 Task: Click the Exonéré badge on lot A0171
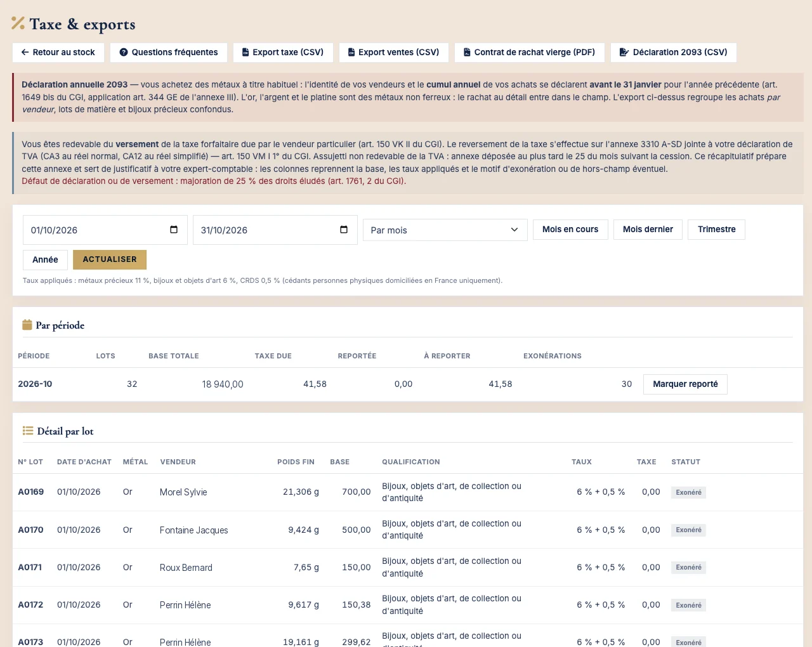[x=688, y=568]
